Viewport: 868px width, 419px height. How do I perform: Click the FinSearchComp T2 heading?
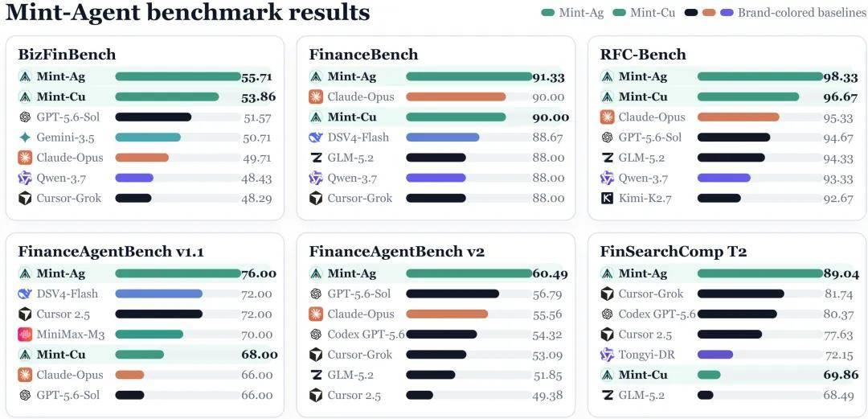pyautogui.click(x=674, y=252)
